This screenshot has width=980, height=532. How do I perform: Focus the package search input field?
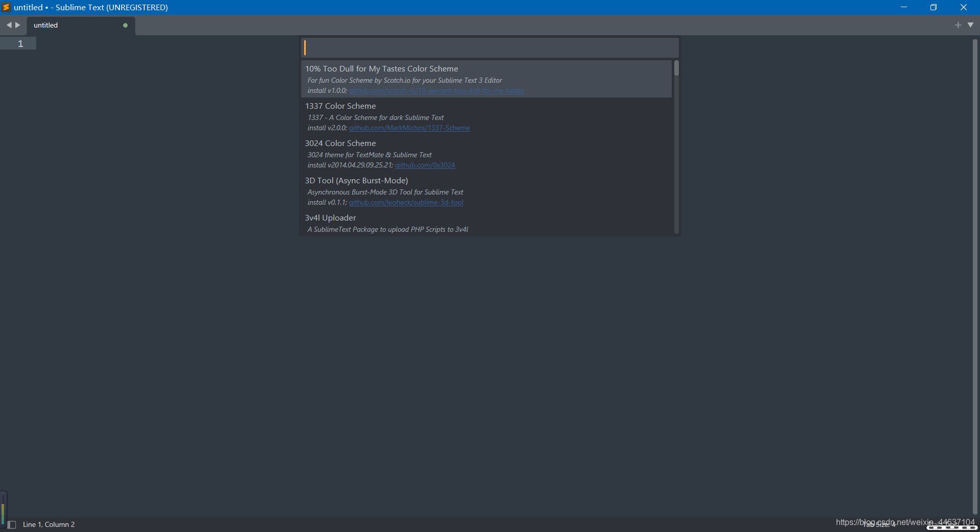pos(489,47)
